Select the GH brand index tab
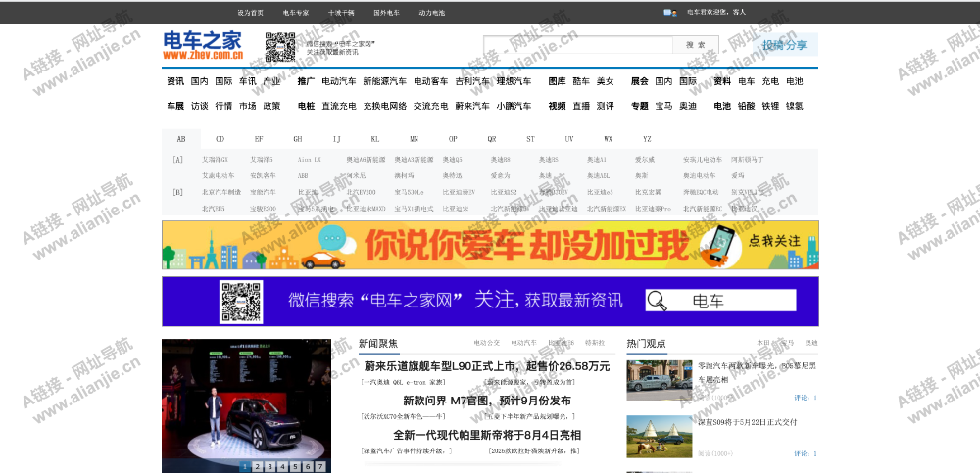 (x=298, y=139)
